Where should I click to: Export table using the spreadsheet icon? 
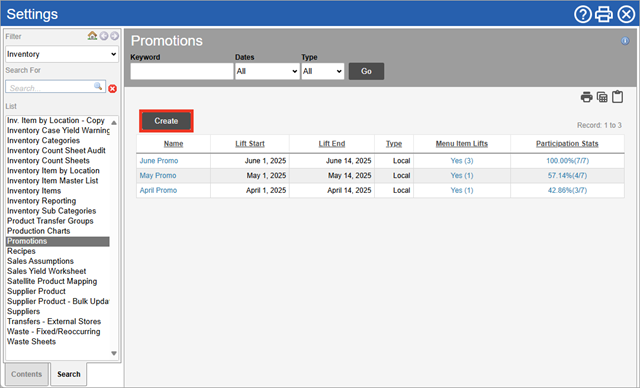602,97
